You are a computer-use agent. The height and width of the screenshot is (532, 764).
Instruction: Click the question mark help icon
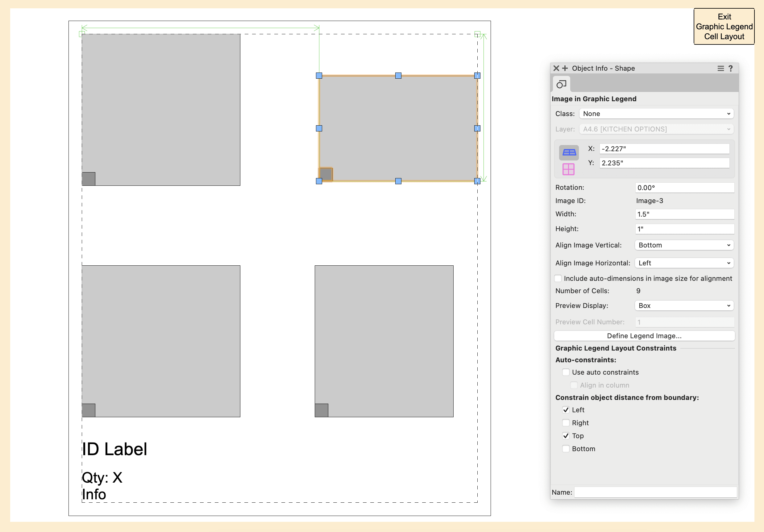click(731, 68)
